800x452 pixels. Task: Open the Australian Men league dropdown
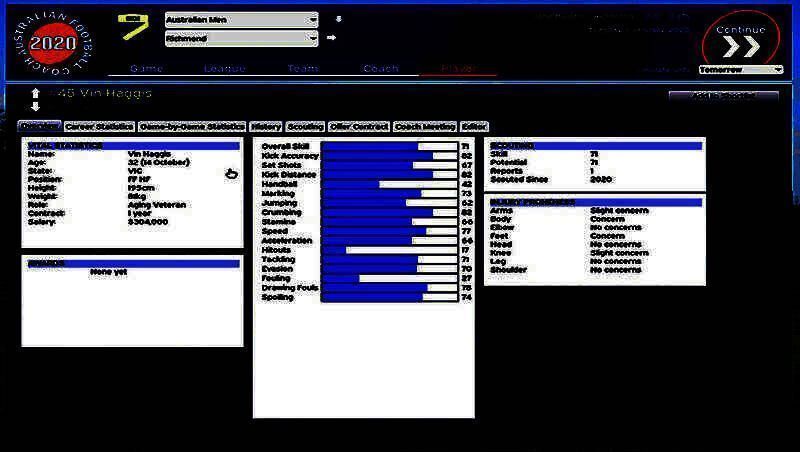coord(241,19)
